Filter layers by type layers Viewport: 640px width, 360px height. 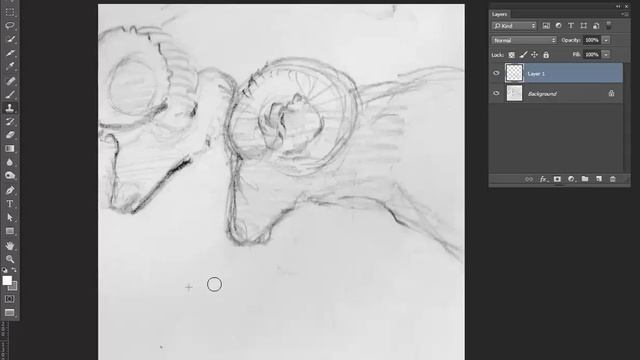(x=571, y=26)
